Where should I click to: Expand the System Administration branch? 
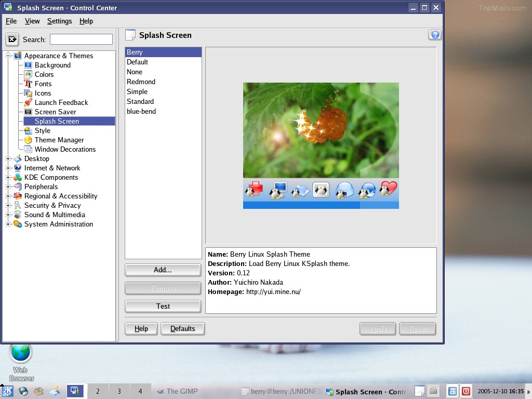[x=8, y=224]
